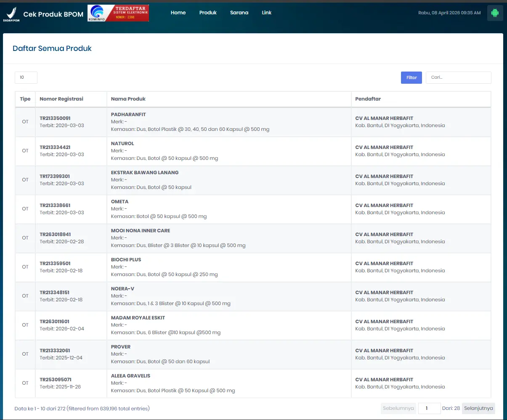The width and height of the screenshot is (507, 420).
Task: Click the blue Filter button
Action: pos(411,77)
